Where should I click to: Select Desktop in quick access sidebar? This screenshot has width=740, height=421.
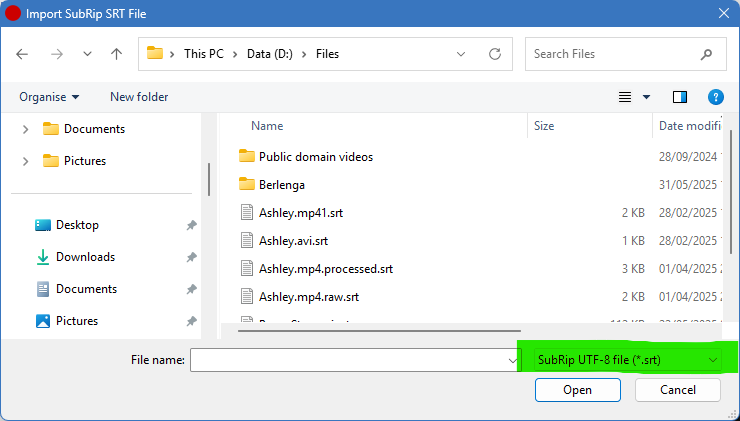point(77,225)
